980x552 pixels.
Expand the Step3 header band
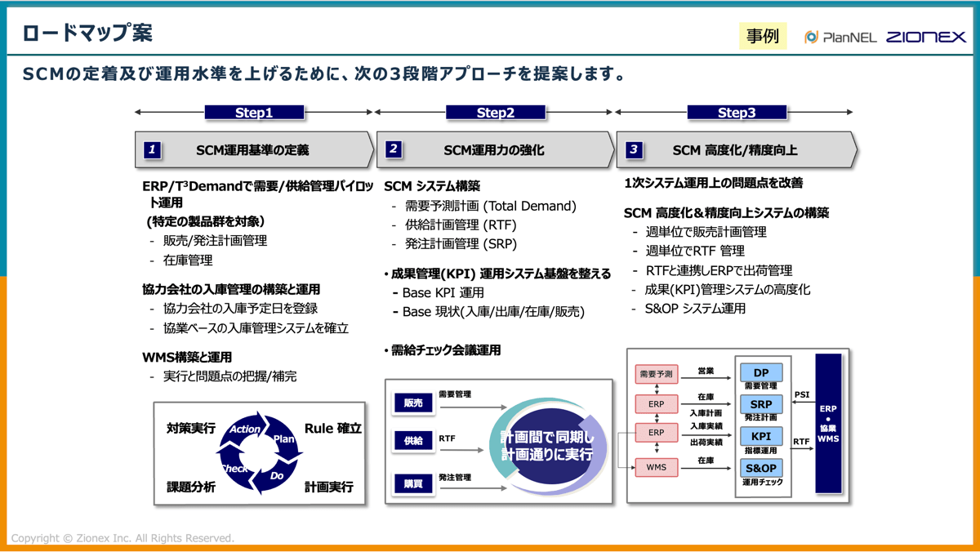coord(738,112)
